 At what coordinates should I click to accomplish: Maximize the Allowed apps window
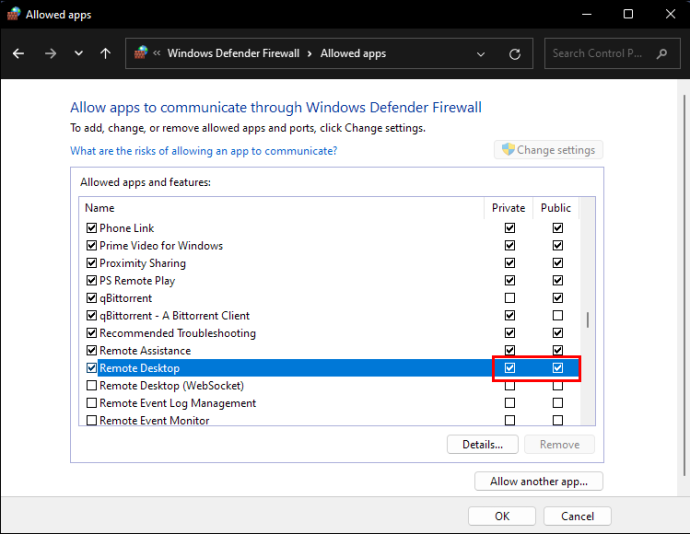pos(628,14)
